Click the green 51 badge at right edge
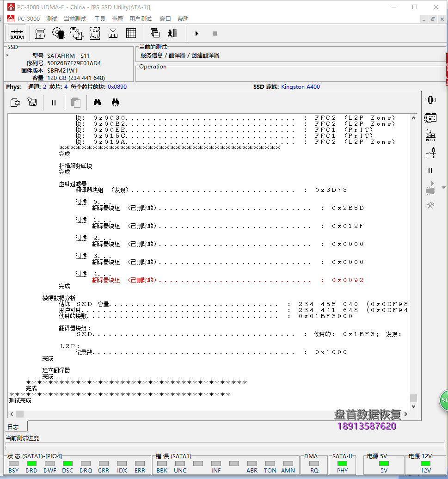The width and height of the screenshot is (448, 479). point(444,400)
